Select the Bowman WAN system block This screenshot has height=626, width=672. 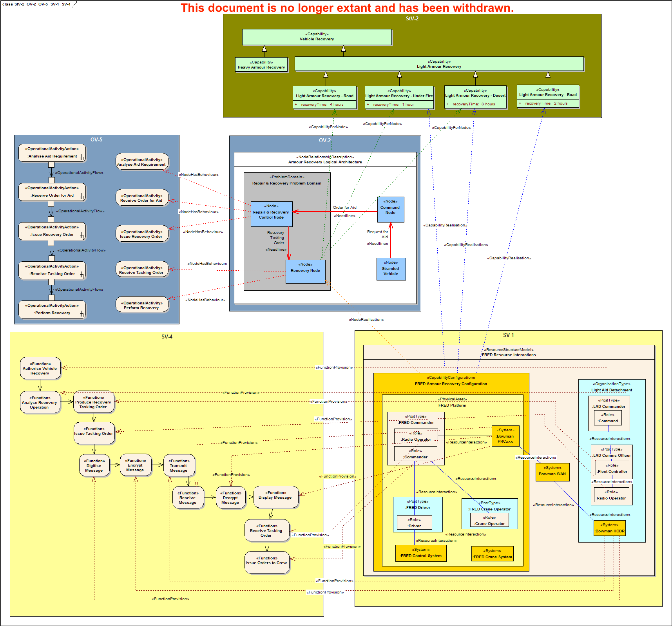pos(552,472)
